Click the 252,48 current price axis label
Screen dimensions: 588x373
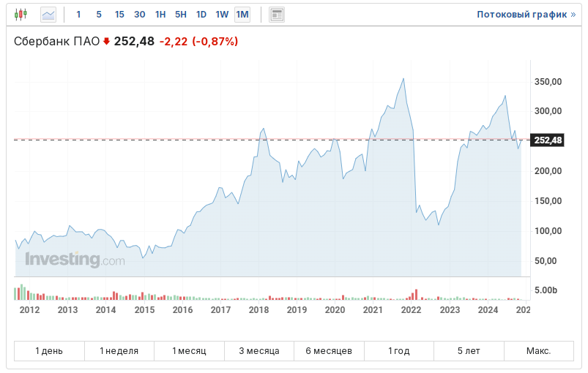548,140
